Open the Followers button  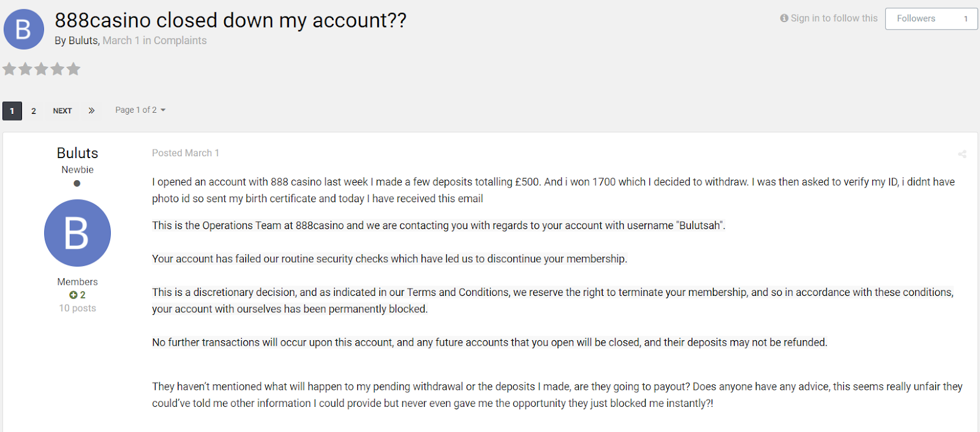930,18
